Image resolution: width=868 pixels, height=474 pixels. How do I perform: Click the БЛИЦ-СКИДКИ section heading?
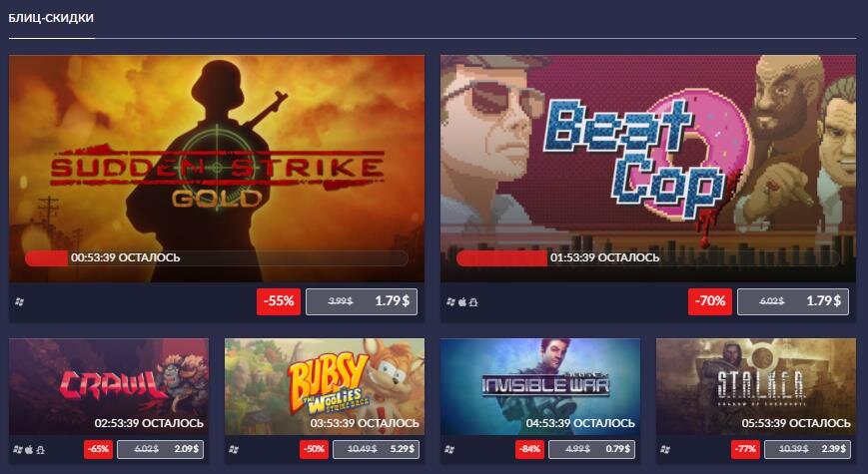51,18
